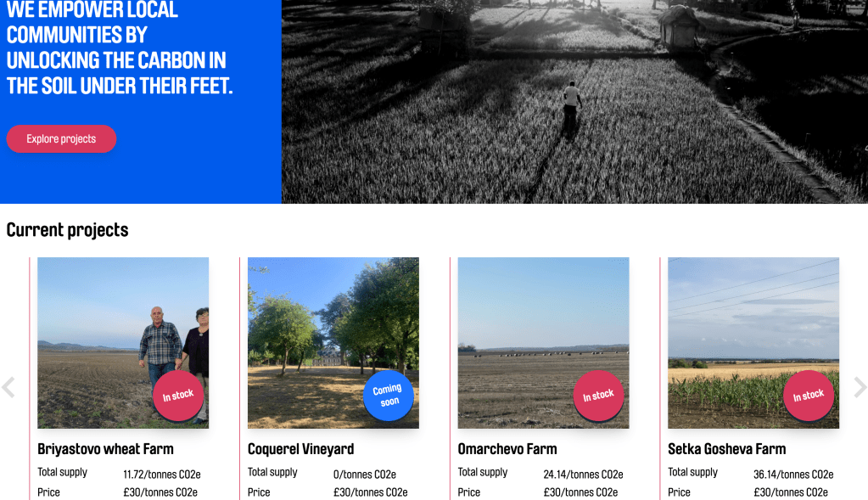The height and width of the screenshot is (500, 868).
Task: Open the Briyastovo wheat Farm photo
Action: [123, 343]
